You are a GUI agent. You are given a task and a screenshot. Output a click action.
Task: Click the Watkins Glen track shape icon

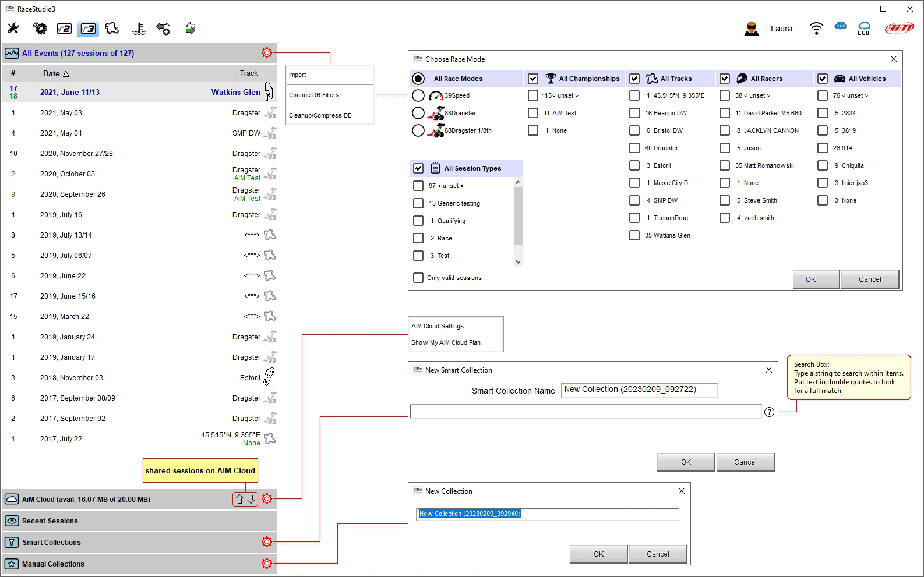269,91
